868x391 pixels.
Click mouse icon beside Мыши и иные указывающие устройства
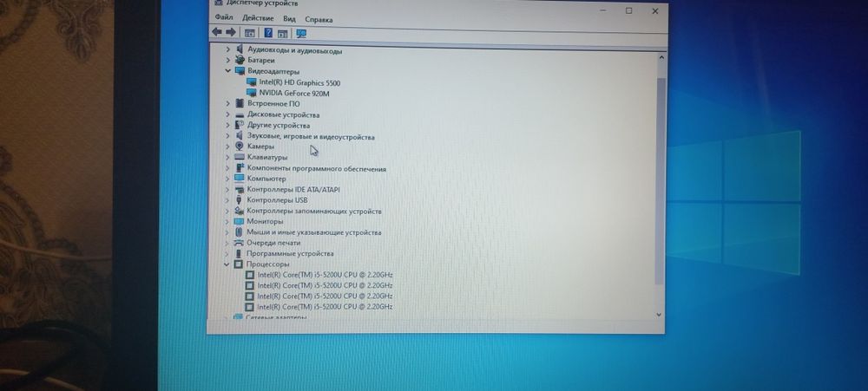coord(240,232)
